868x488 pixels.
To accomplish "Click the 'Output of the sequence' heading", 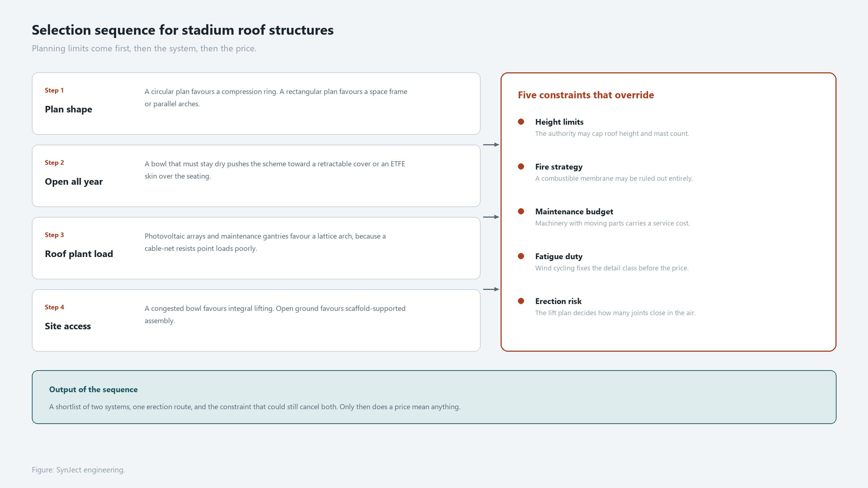I will [x=93, y=389].
